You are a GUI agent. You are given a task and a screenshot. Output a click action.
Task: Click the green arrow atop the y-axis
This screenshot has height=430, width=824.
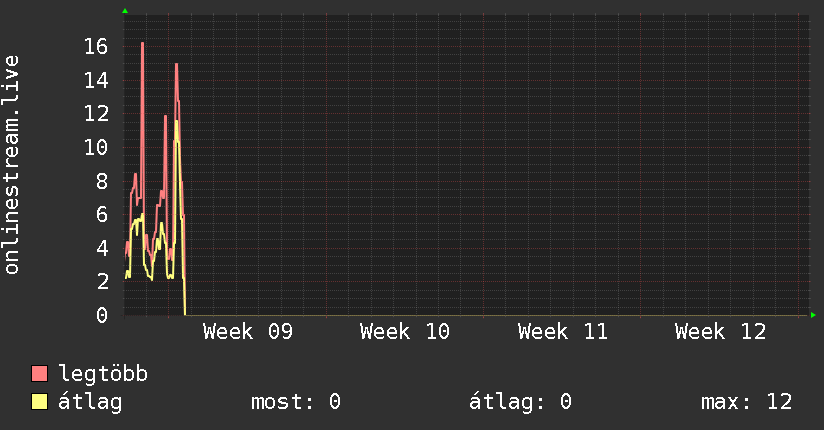coord(124,11)
